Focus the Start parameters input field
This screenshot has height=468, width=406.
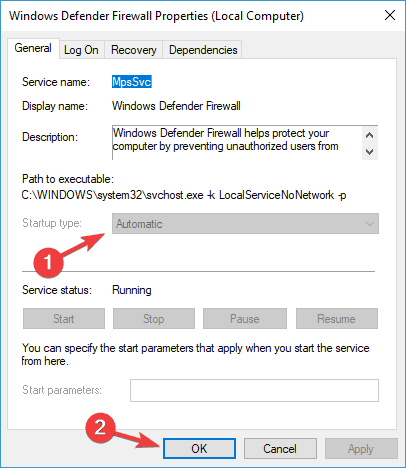click(254, 390)
